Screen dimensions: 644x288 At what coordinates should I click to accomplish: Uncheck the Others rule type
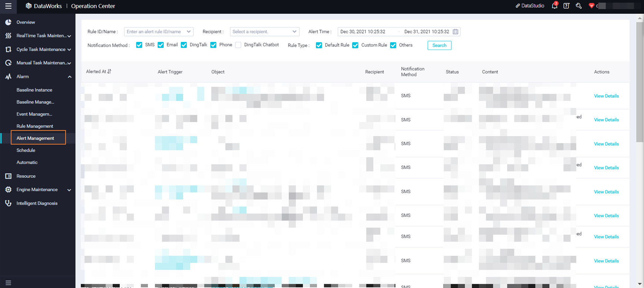pos(393,45)
